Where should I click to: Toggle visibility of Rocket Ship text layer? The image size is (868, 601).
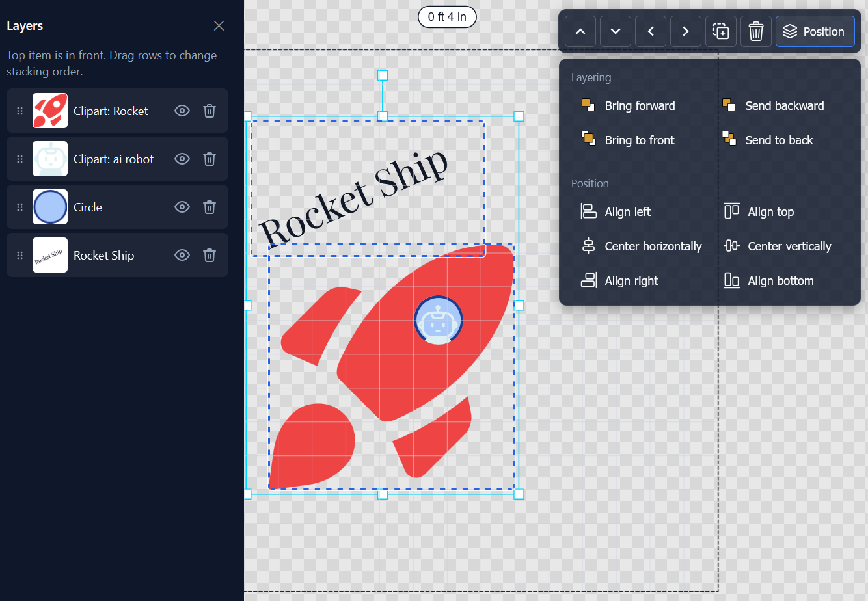tap(182, 255)
